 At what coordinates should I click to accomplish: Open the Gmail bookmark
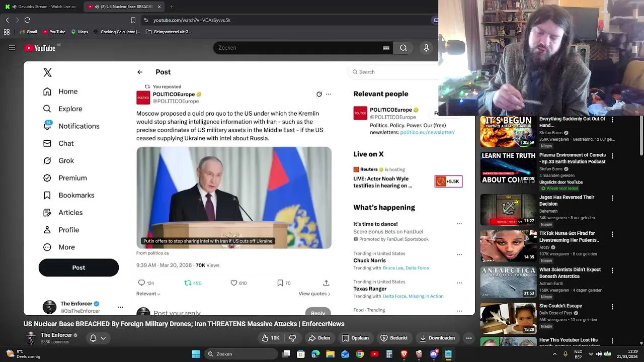pos(28,32)
